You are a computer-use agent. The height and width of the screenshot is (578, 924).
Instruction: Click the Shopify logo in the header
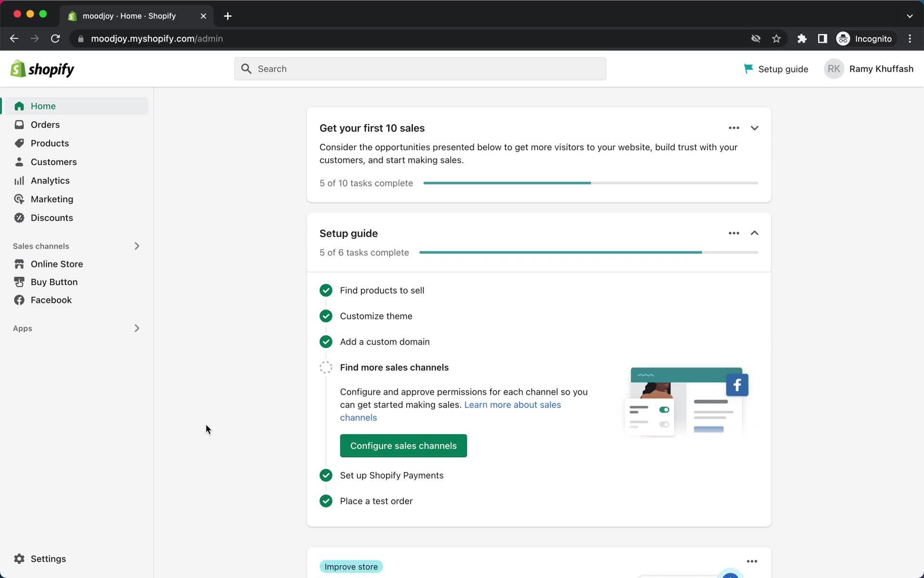point(42,69)
